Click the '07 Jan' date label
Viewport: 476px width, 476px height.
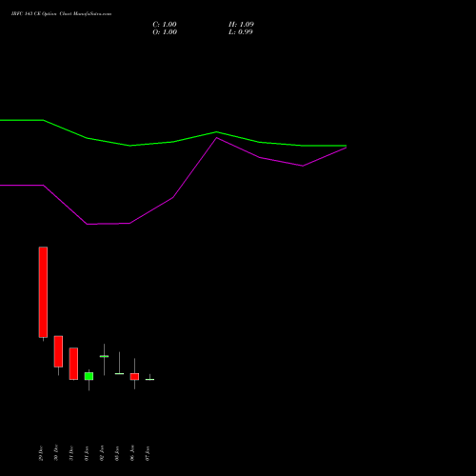coord(148,453)
